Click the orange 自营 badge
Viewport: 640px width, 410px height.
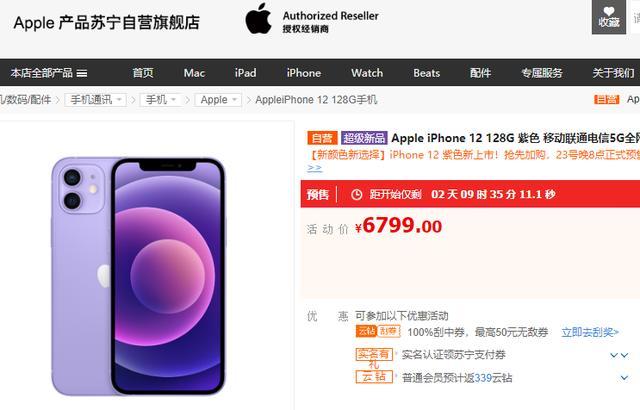pos(322,138)
